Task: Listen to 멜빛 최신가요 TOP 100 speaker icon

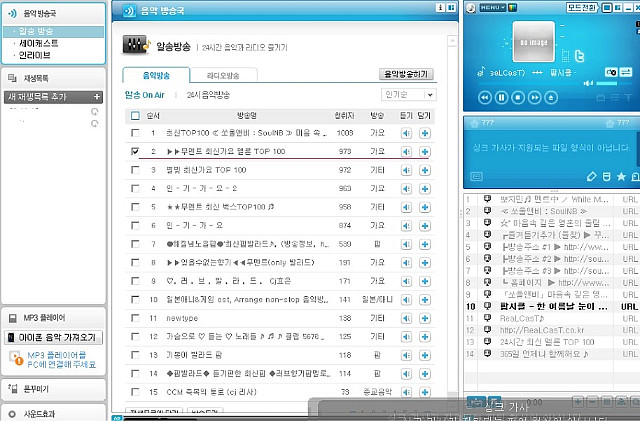Action: (406, 170)
